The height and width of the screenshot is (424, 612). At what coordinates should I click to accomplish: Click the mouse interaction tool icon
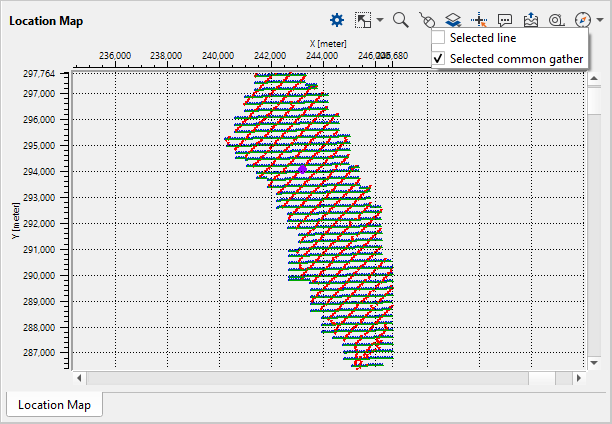click(x=427, y=19)
